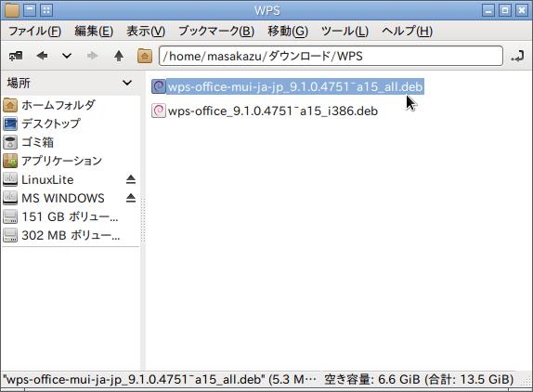The width and height of the screenshot is (533, 392).
Task: Open the 表示(V) menu
Action: tap(146, 32)
